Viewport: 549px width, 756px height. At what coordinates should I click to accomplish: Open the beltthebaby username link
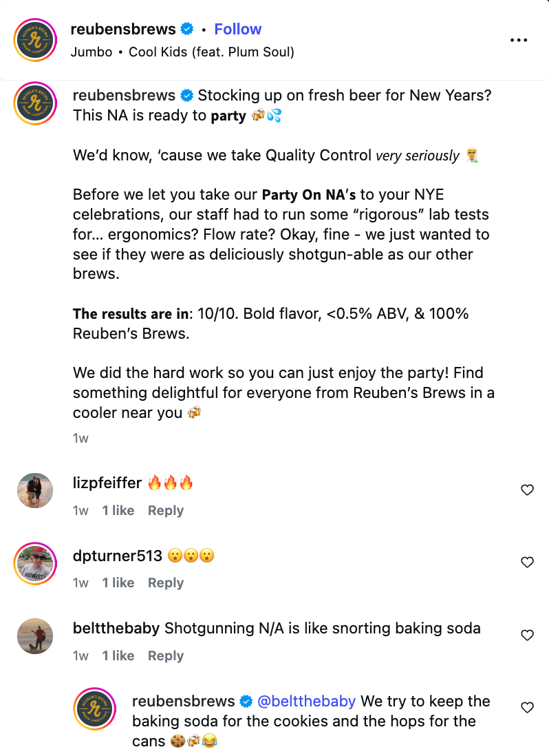116,628
